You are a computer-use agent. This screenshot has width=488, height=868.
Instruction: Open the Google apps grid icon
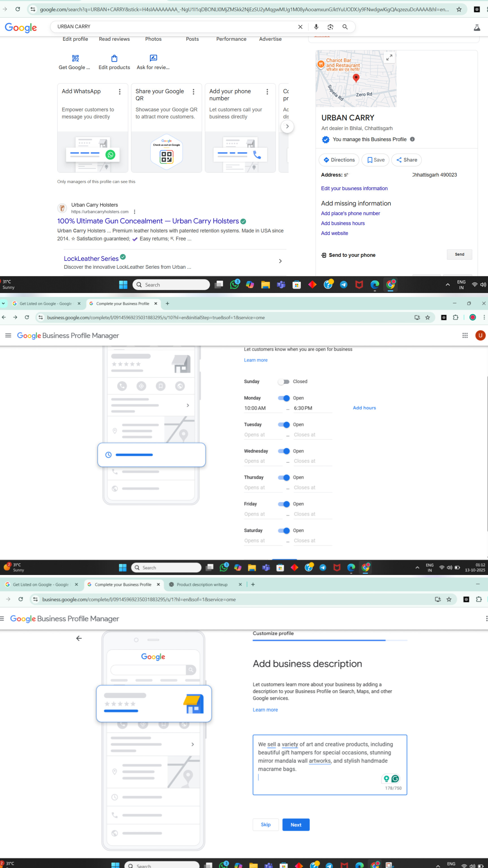[465, 335]
